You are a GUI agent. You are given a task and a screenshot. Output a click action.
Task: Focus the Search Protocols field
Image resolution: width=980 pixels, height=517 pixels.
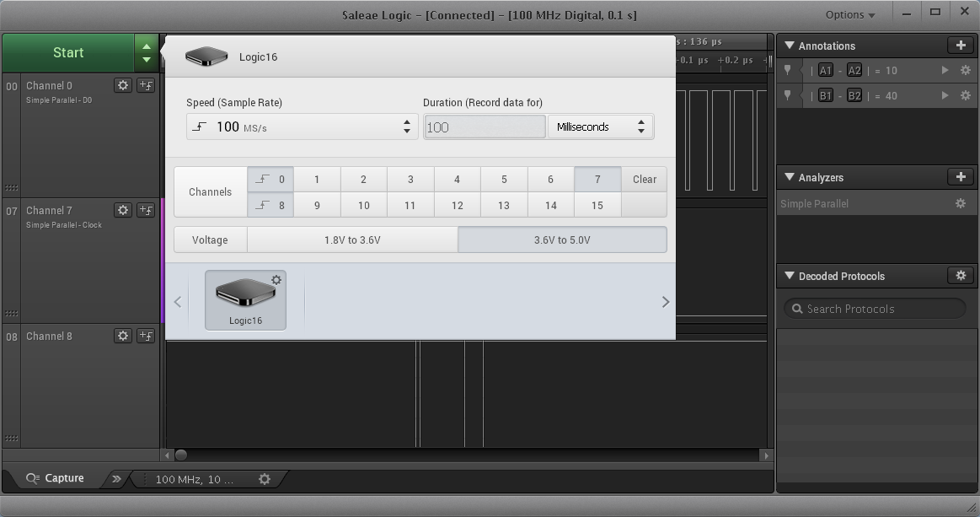click(x=875, y=309)
